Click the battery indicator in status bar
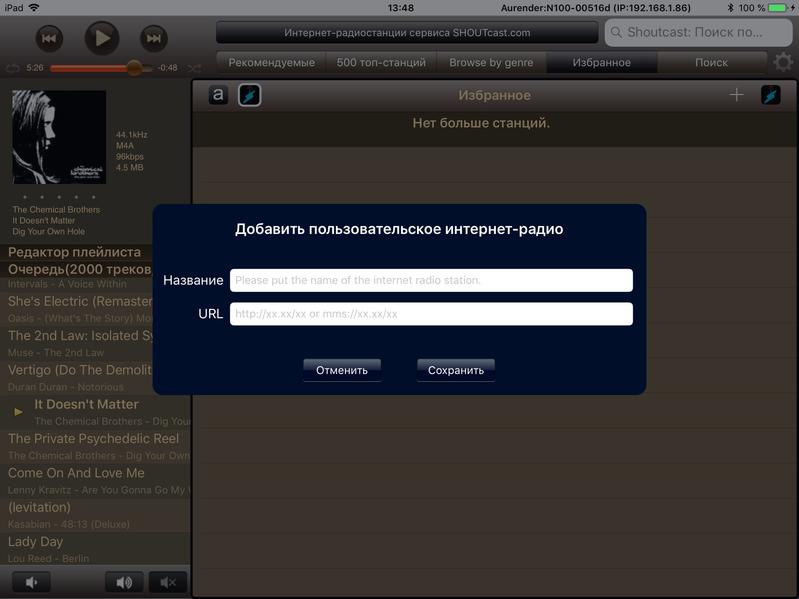The image size is (799, 599). 780,8
